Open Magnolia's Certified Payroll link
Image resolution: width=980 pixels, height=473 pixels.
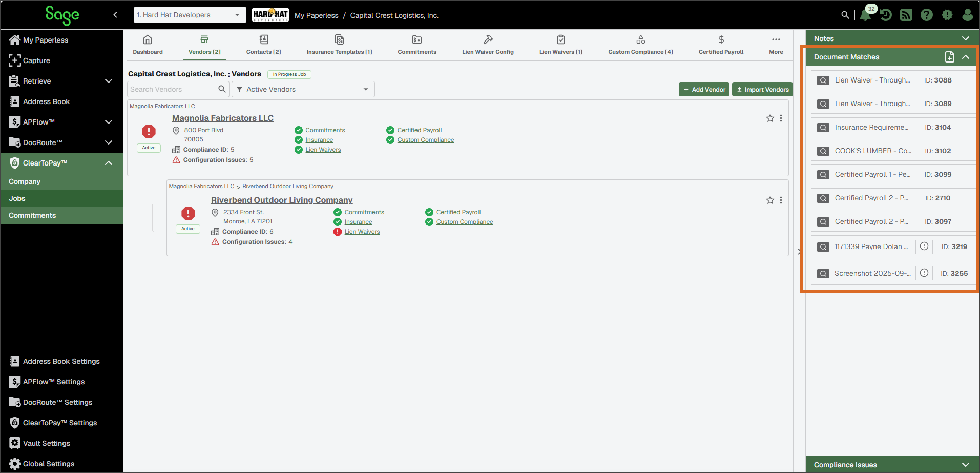coord(420,130)
